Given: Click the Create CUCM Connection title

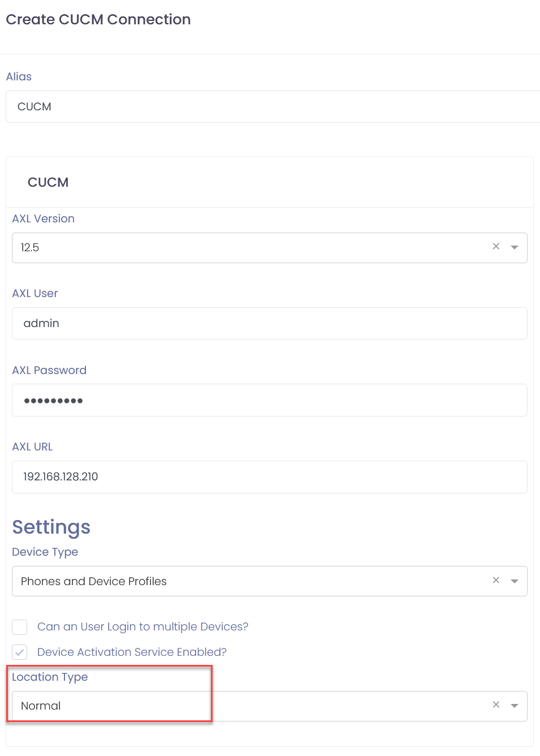Looking at the screenshot, I should (x=98, y=20).
